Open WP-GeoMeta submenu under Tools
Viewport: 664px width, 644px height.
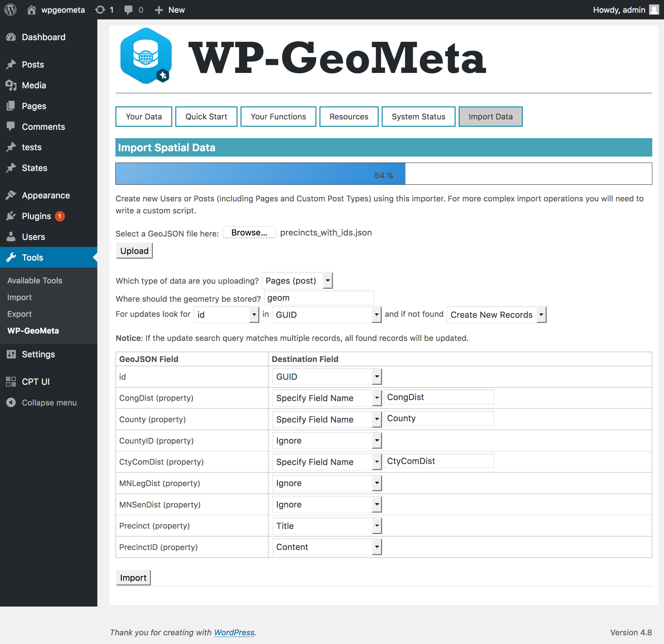33,331
